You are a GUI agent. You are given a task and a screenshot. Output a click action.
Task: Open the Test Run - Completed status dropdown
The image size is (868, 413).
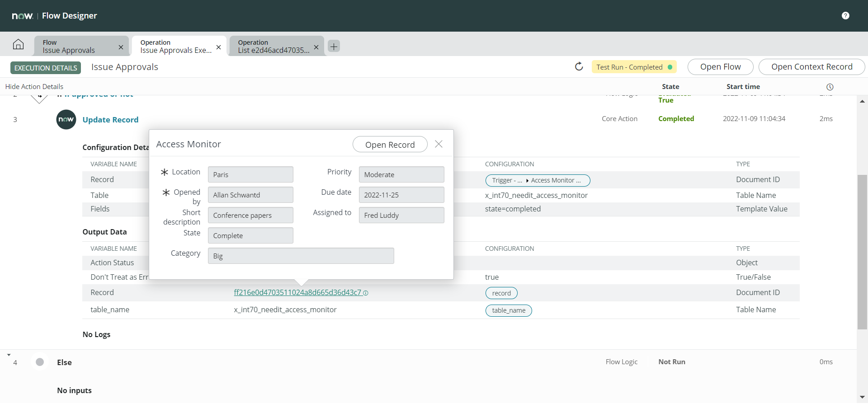point(634,66)
